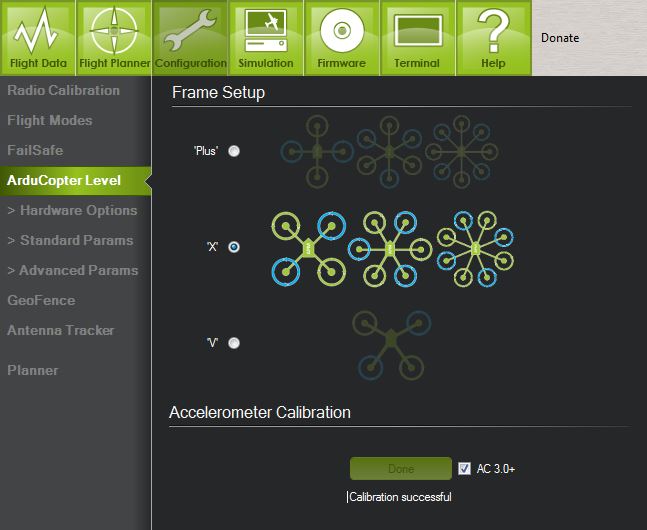The image size is (647, 530).
Task: Click the Plus hexacopter frame image
Action: coord(389,152)
